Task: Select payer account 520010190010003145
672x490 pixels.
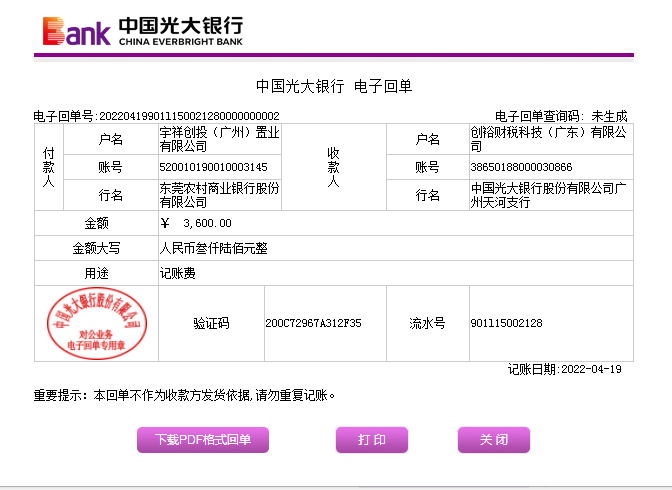Action: (x=213, y=167)
